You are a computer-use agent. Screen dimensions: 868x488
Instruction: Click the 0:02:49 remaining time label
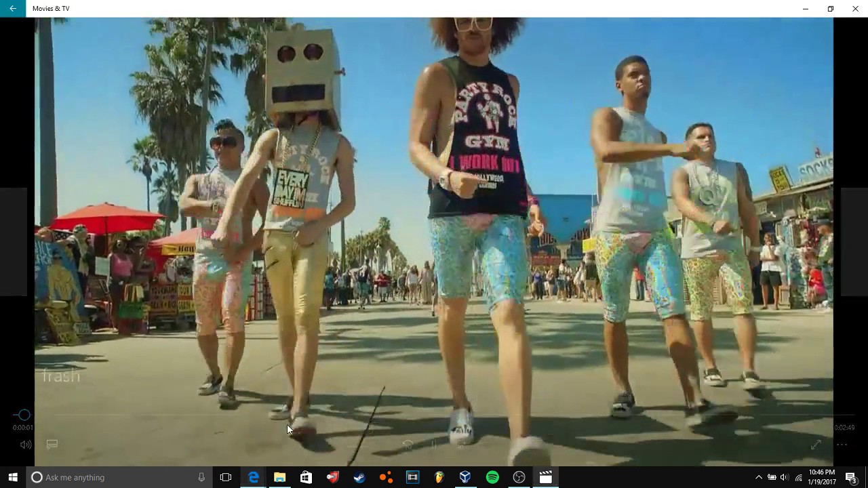click(844, 428)
